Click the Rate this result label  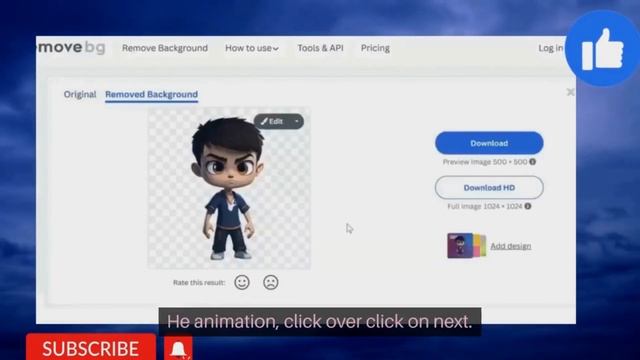[x=199, y=282]
